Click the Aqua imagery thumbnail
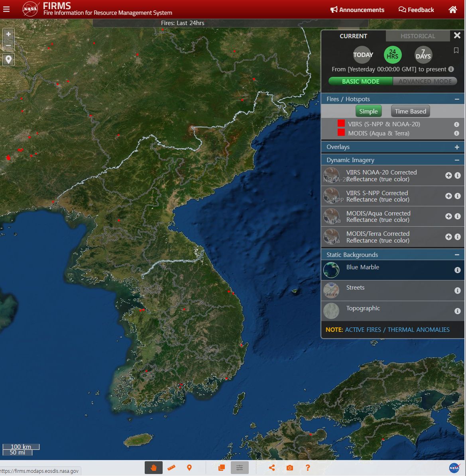 pyautogui.click(x=331, y=216)
